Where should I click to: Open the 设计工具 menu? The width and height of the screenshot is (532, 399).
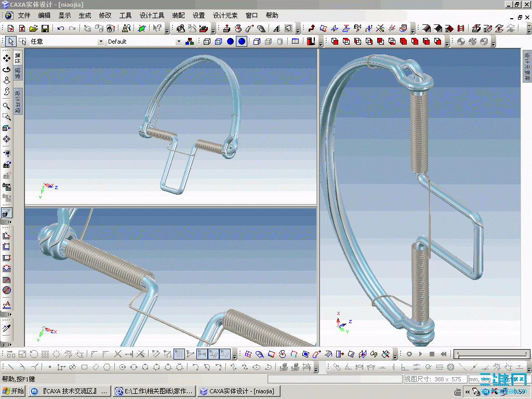click(x=152, y=15)
